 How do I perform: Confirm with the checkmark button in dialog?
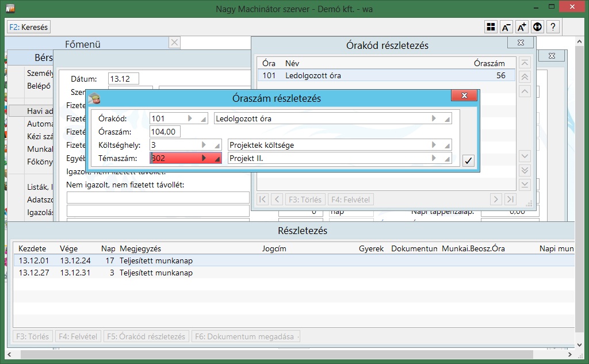point(468,161)
